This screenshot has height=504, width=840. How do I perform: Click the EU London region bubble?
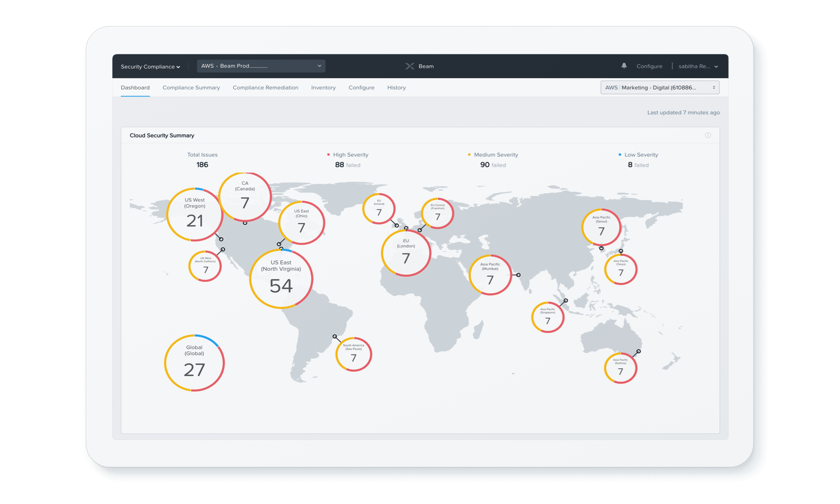(406, 252)
